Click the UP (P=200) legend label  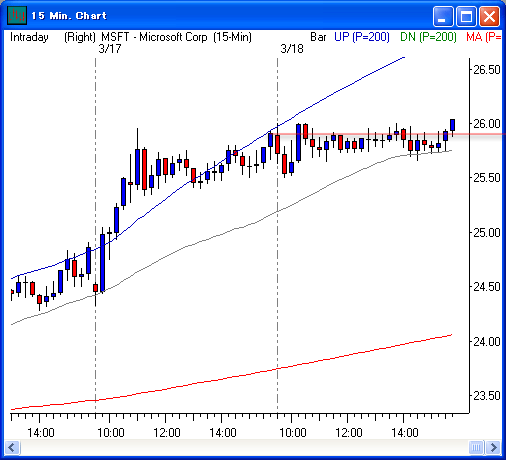point(362,37)
